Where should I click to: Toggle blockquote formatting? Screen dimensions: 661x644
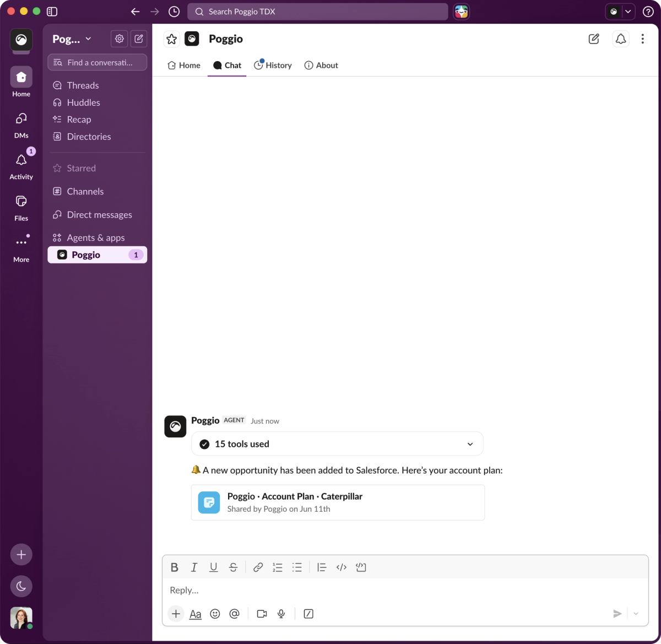click(322, 567)
